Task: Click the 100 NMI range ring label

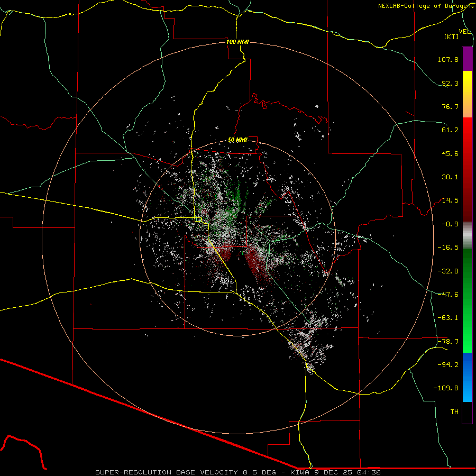Action: click(237, 42)
